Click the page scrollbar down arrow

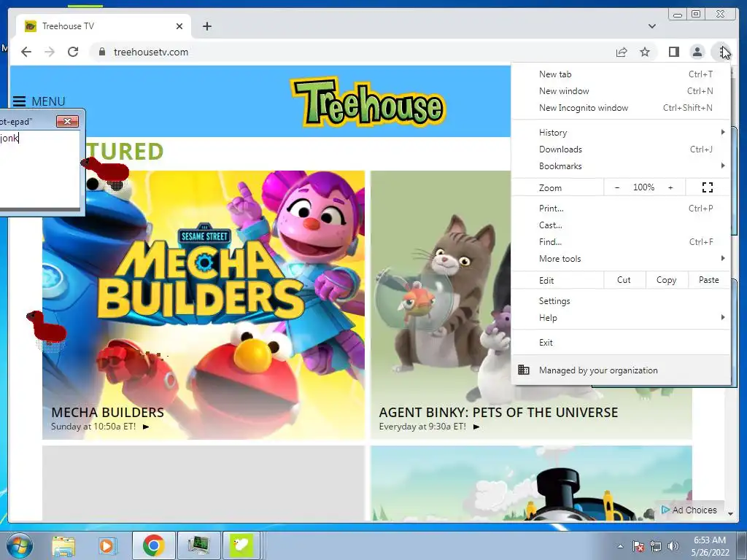pos(730,514)
